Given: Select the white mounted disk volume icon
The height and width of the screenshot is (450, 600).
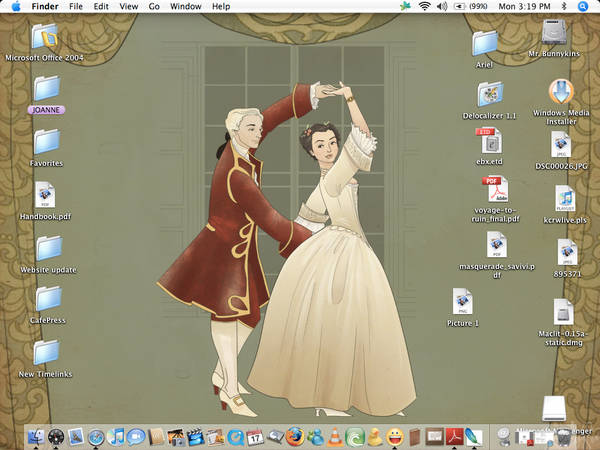Looking at the screenshot, I should 554,409.
